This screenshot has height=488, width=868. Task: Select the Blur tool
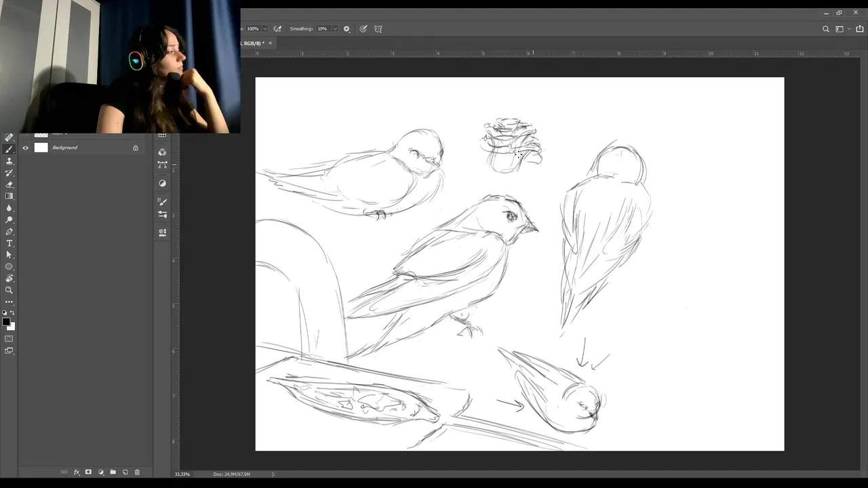tap(9, 208)
